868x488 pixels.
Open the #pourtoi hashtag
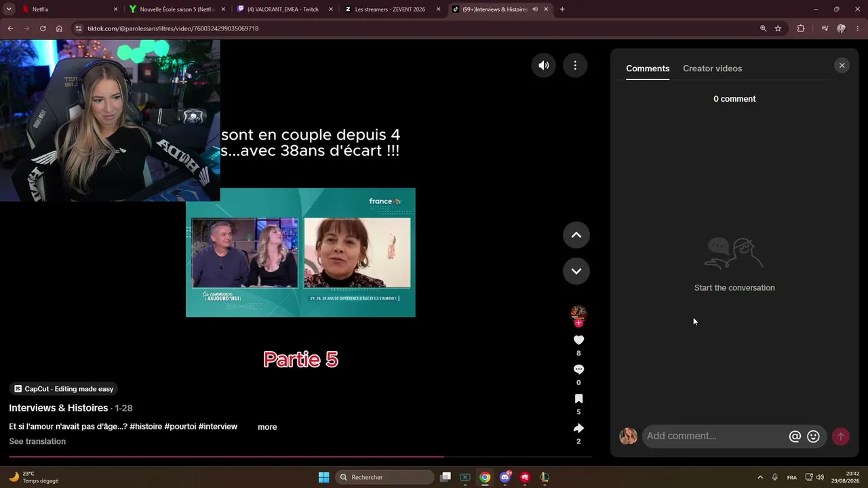pos(180,426)
